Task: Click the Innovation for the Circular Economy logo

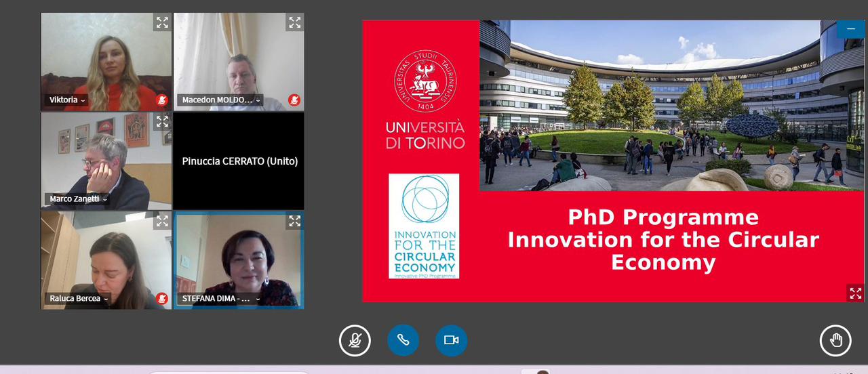Action: (424, 226)
